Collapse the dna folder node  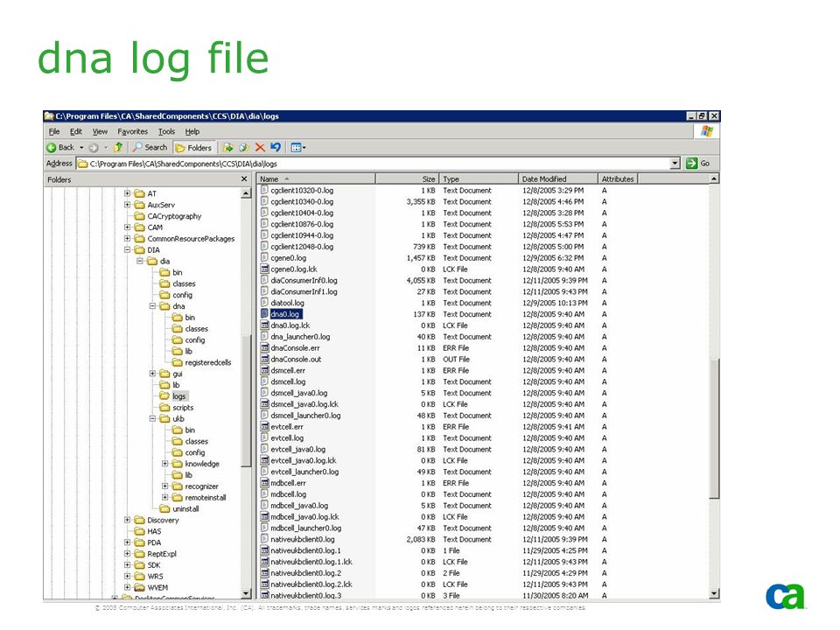pyautogui.click(x=152, y=306)
